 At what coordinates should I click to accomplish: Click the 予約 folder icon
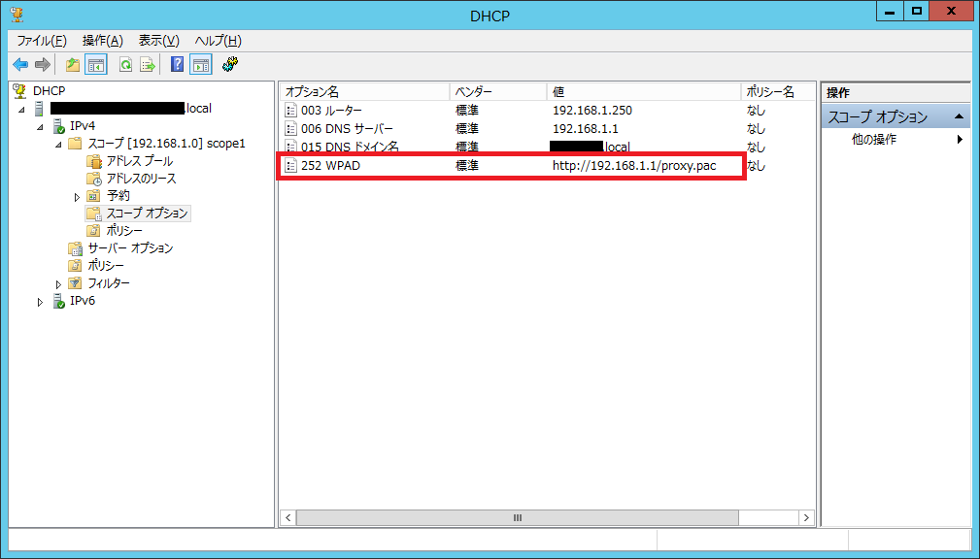point(94,196)
